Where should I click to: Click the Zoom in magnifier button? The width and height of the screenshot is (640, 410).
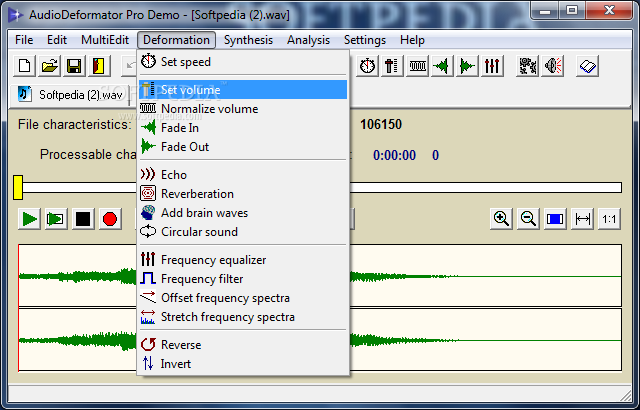[x=501, y=219]
